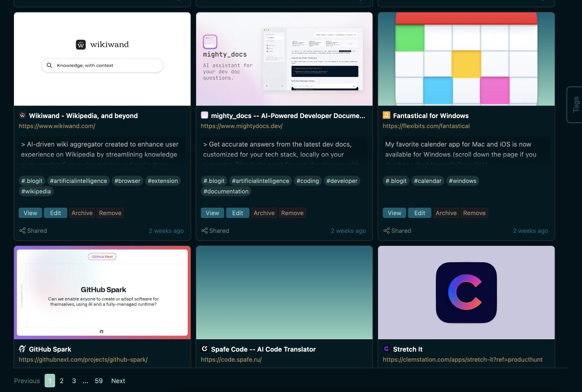Click the share icon on the Fantastical card
582x392 pixels.
click(x=386, y=231)
